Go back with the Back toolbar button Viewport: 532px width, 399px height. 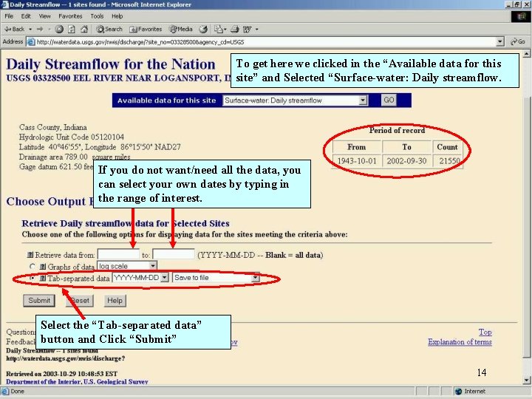(14, 29)
